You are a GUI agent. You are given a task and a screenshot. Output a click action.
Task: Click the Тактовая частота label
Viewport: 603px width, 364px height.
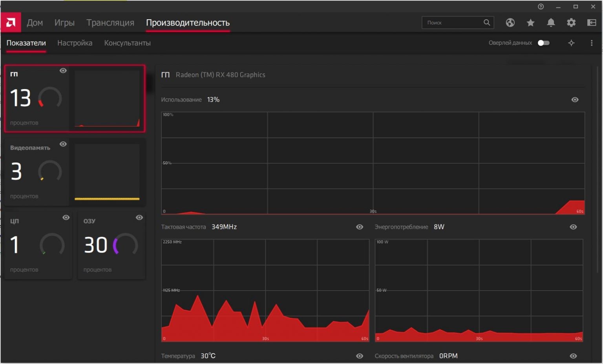[183, 227]
